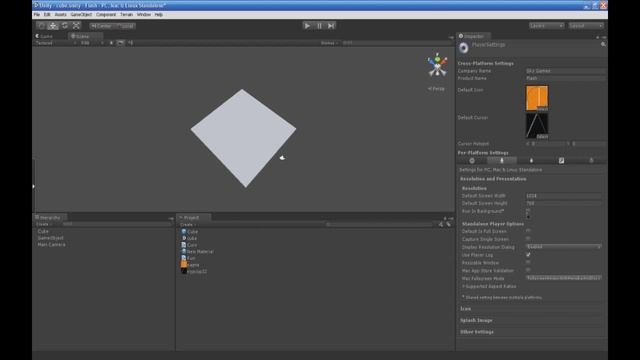Screen dimensions: 640x360
Task: Click the PlayerSettings gear icon
Action: 464,48
